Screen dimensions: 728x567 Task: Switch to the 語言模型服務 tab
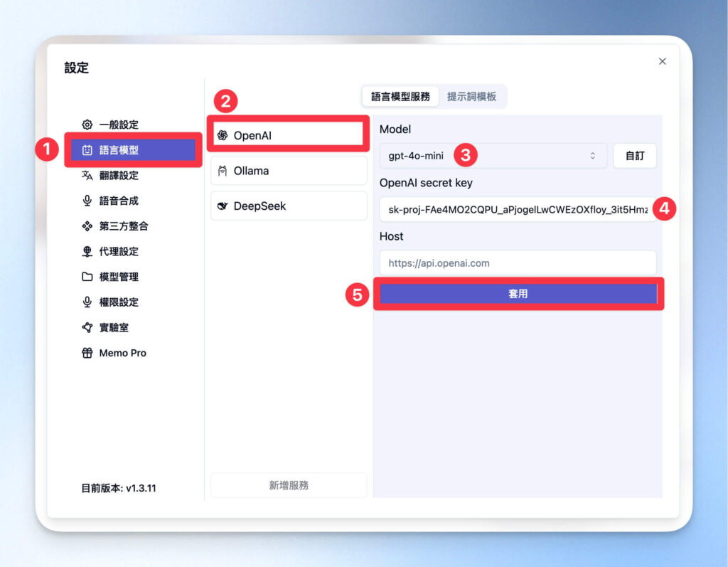tap(400, 97)
